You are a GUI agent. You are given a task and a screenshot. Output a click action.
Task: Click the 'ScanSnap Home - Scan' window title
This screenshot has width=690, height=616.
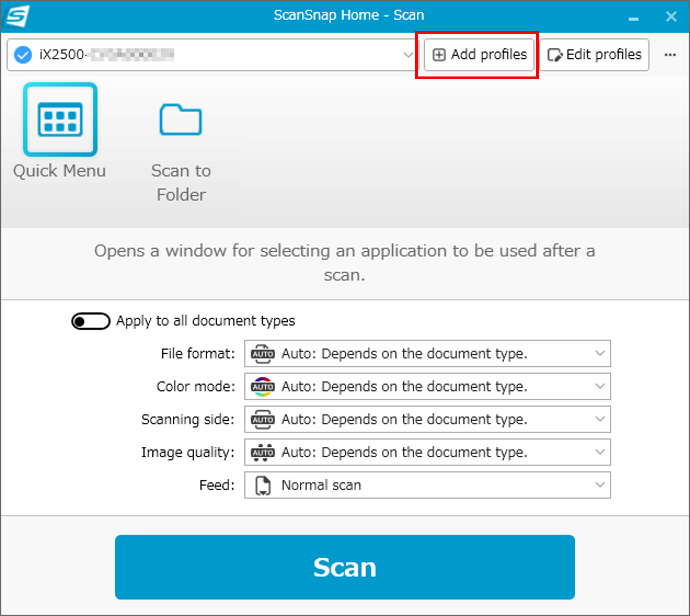(x=349, y=15)
